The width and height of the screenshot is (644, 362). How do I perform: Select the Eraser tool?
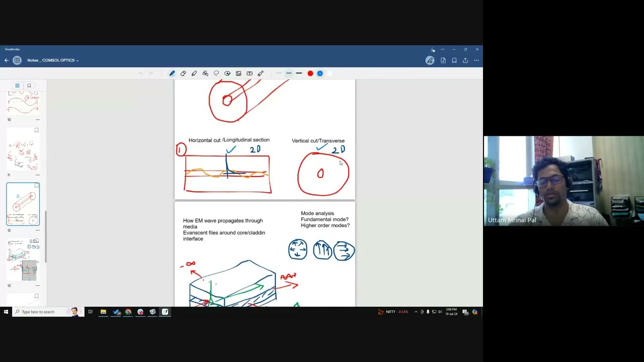[x=183, y=73]
